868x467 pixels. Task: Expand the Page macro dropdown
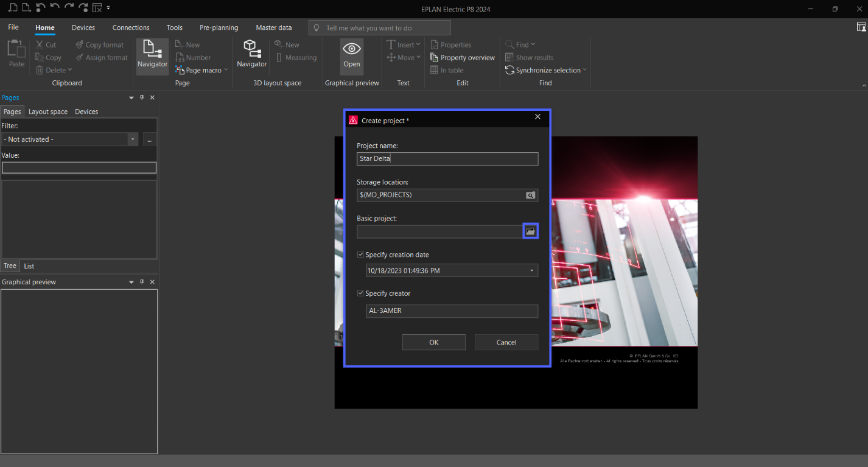point(226,70)
